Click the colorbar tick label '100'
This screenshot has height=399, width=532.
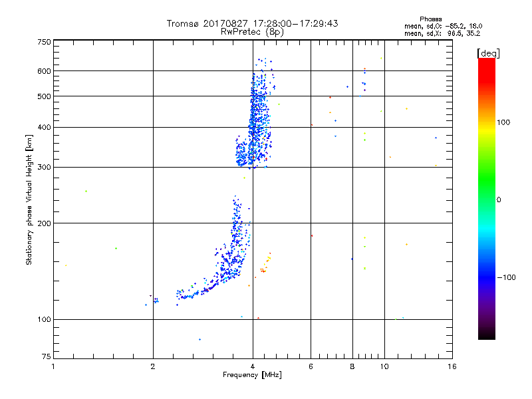click(503, 122)
